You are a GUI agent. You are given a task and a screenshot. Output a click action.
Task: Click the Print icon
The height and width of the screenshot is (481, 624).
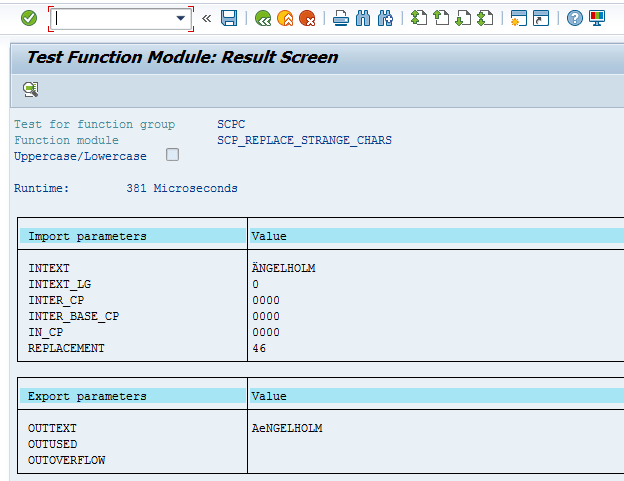tap(341, 18)
